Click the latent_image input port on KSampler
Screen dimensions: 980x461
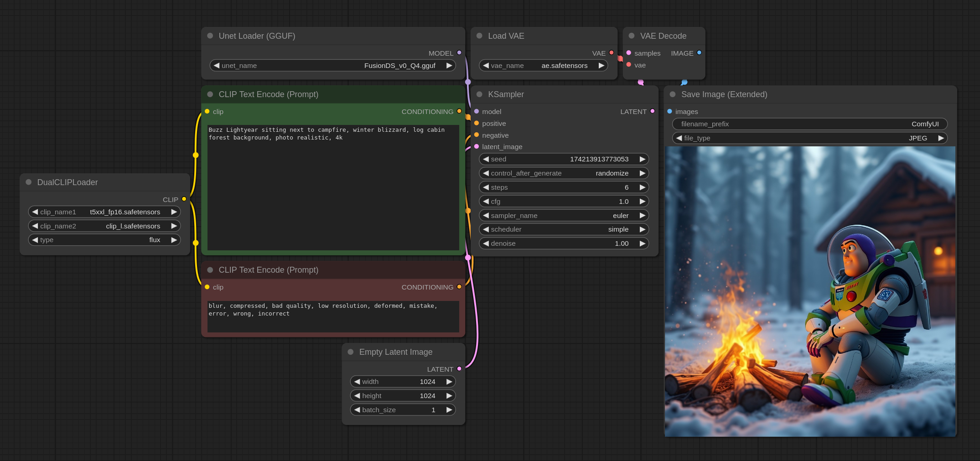click(477, 146)
